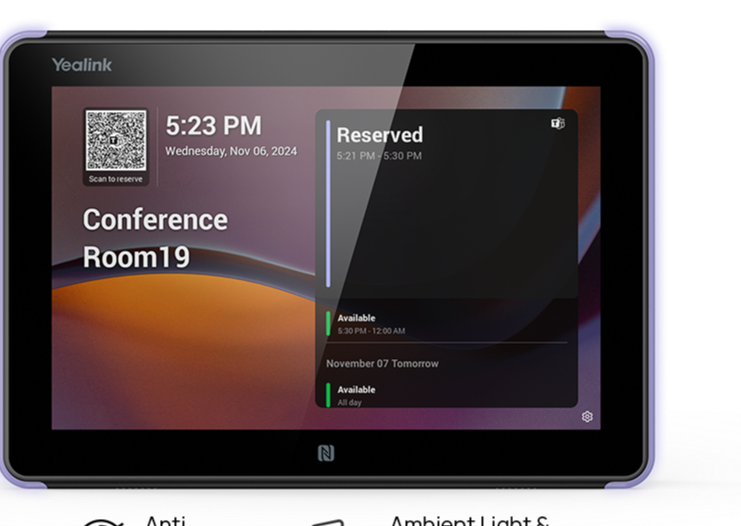Image resolution: width=741 pixels, height=526 pixels.
Task: Select the Available 5:30 PM - 12:00 AM slot
Action: tap(371, 324)
